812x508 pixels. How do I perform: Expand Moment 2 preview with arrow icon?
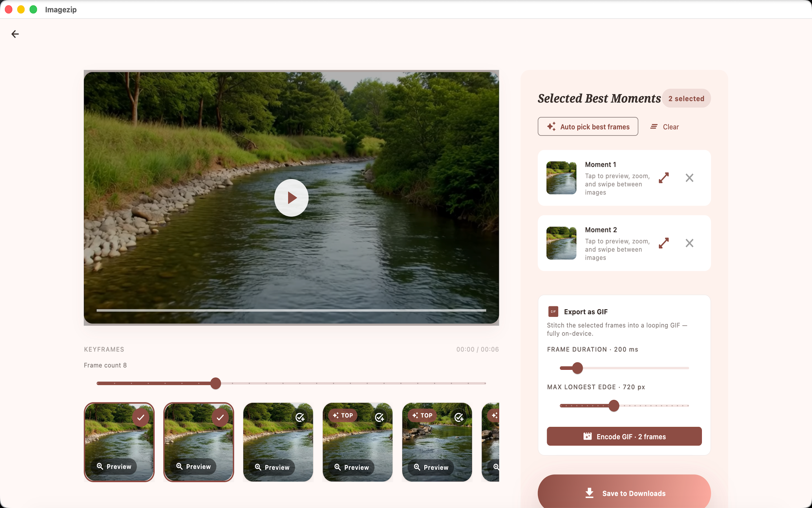tap(664, 243)
